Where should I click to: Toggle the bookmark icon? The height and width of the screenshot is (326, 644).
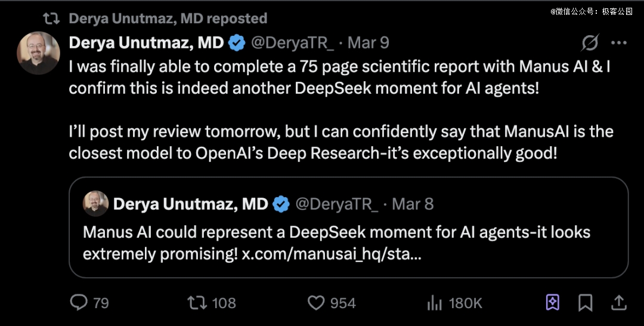coord(586,303)
